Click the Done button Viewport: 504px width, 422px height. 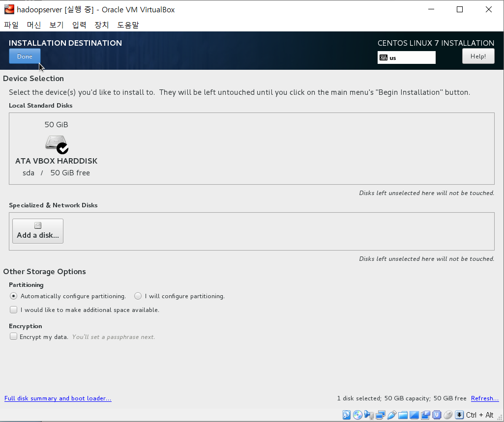pyautogui.click(x=25, y=56)
